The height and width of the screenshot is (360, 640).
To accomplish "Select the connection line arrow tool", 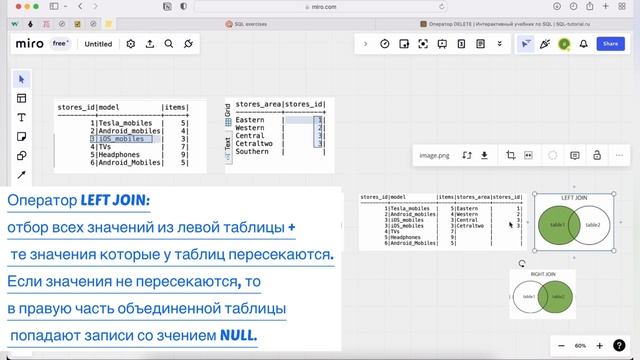I will click(x=22, y=175).
